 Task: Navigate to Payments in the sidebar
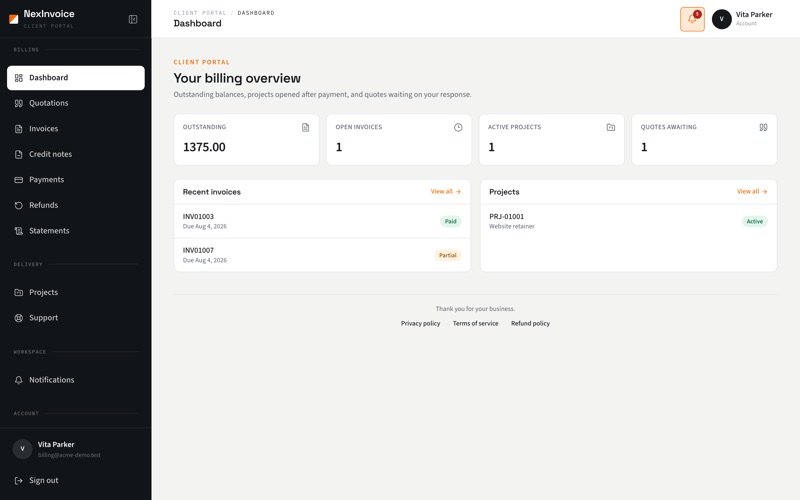(x=76, y=180)
